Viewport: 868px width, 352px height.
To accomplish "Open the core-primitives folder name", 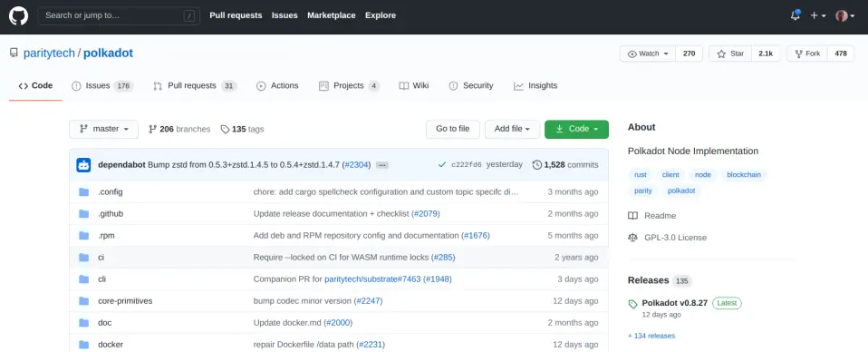I will point(125,301).
